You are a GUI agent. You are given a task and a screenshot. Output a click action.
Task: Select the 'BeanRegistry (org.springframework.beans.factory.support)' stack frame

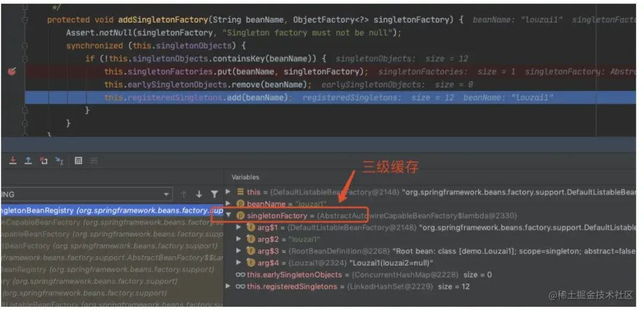tap(112, 269)
